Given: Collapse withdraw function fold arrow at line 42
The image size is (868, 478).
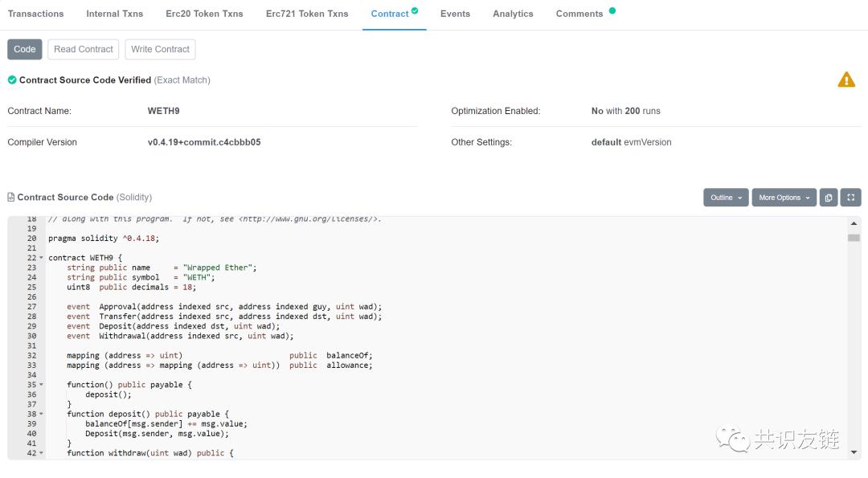Looking at the screenshot, I should point(41,453).
